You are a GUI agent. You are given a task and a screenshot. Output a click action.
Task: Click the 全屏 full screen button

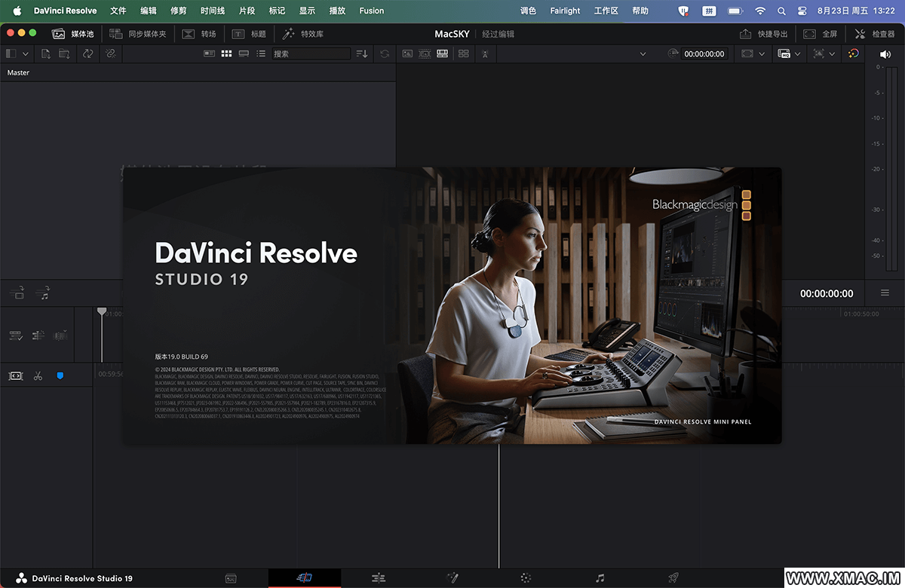(x=821, y=34)
